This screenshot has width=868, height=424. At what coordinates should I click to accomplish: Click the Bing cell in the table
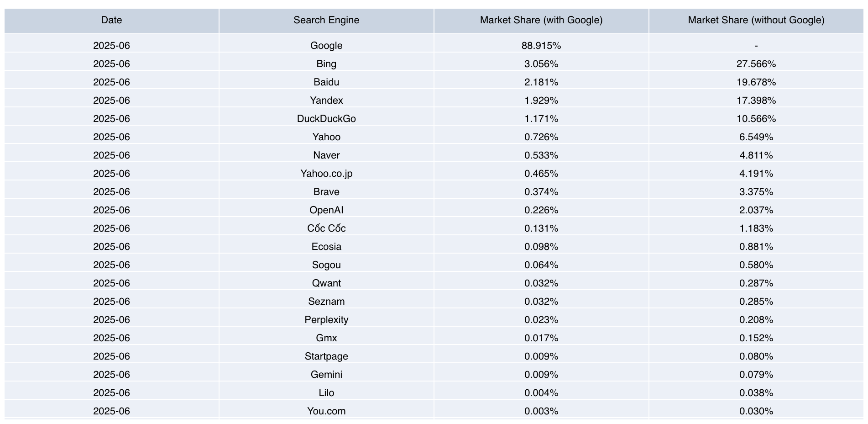(326, 64)
